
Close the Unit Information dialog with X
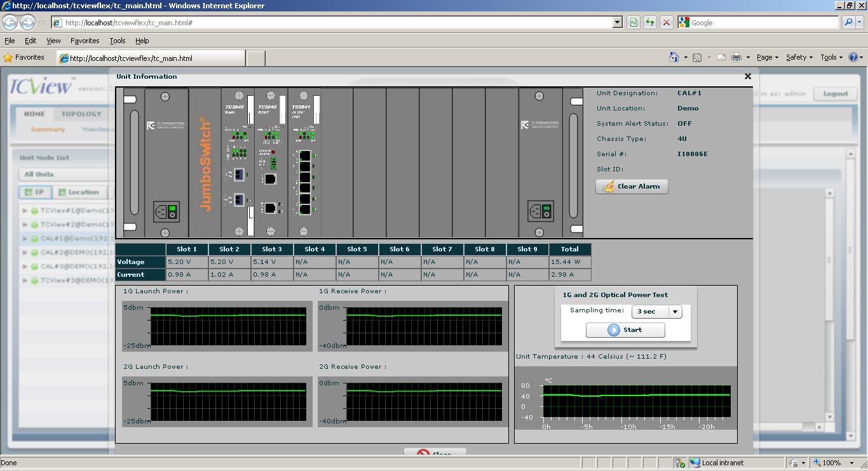(747, 76)
